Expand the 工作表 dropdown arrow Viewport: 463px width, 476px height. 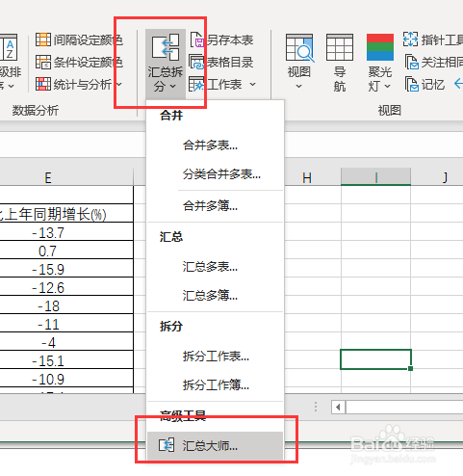point(253,85)
